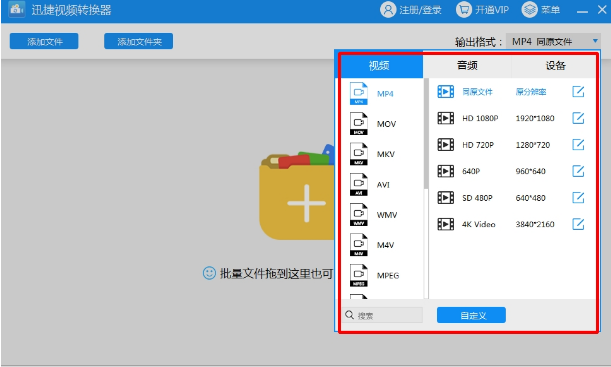
Task: Close the 迅捷视频转换器 window
Action: (602, 10)
